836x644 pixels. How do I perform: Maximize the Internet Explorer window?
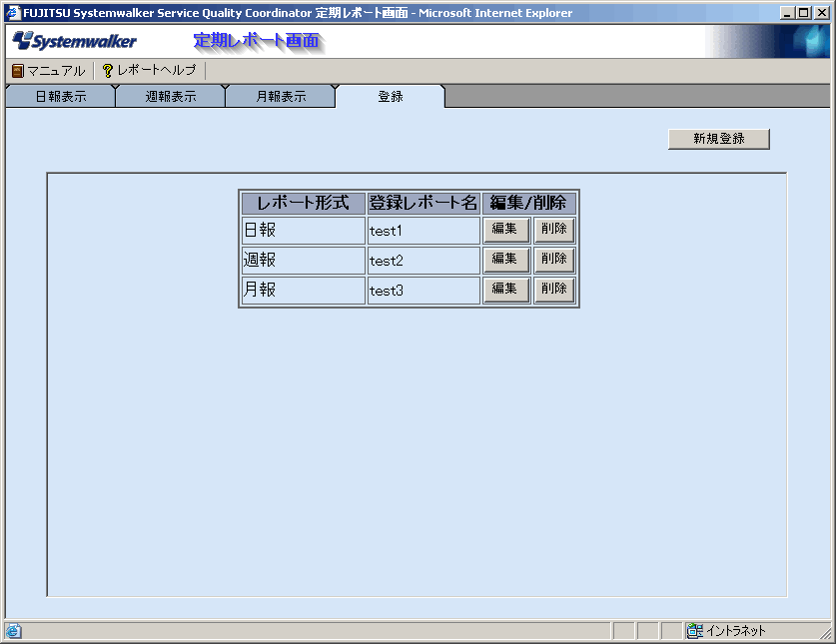[x=804, y=13]
